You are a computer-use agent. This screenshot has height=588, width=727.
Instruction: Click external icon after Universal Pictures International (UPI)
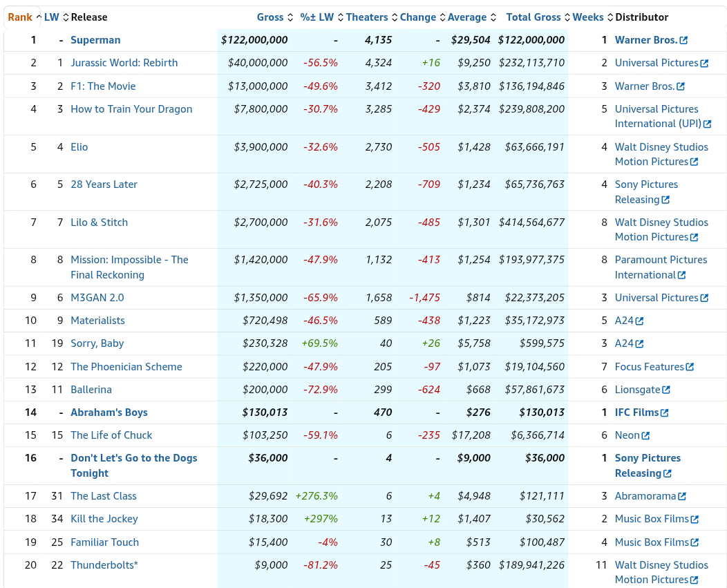coord(707,124)
